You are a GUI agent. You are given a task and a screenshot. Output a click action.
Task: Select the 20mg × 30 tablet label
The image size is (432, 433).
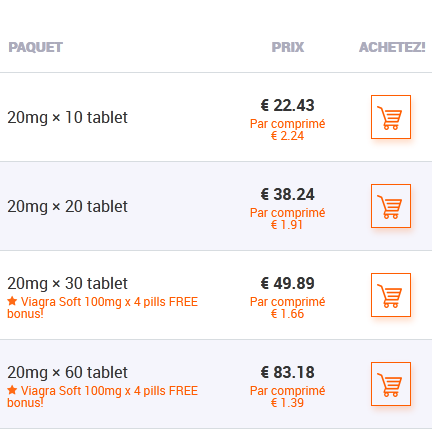coord(67,283)
